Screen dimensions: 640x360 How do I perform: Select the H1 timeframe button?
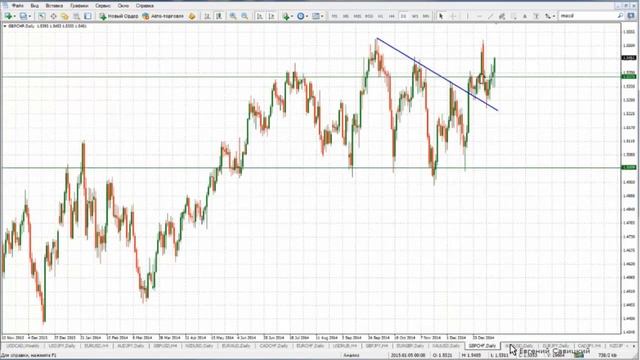380,16
